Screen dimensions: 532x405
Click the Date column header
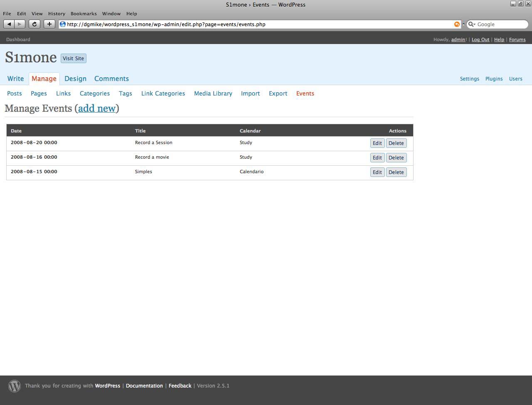(x=16, y=131)
